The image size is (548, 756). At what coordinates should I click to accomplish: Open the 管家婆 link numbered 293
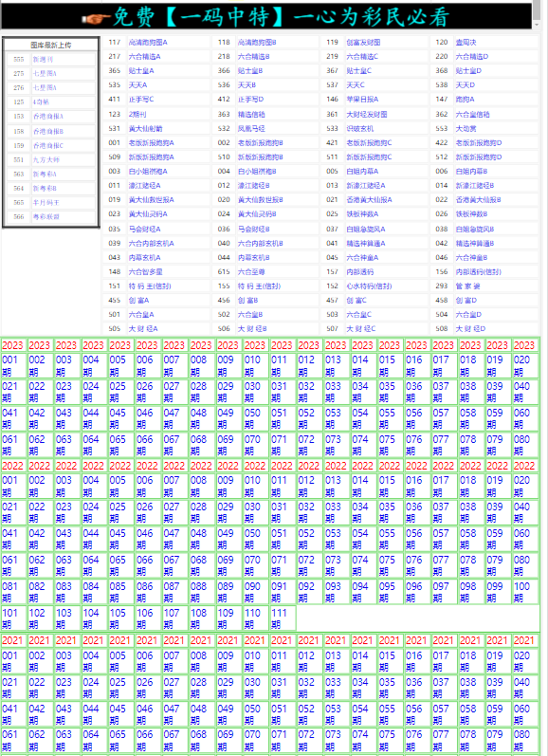467,286
